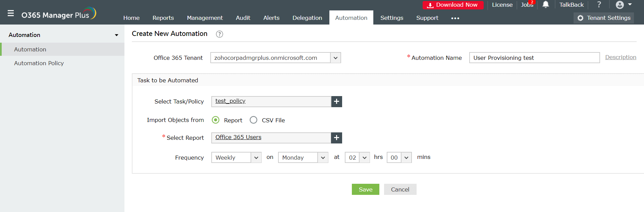
Task: Collapse the Automation sidebar section arrow
Action: [x=116, y=35]
